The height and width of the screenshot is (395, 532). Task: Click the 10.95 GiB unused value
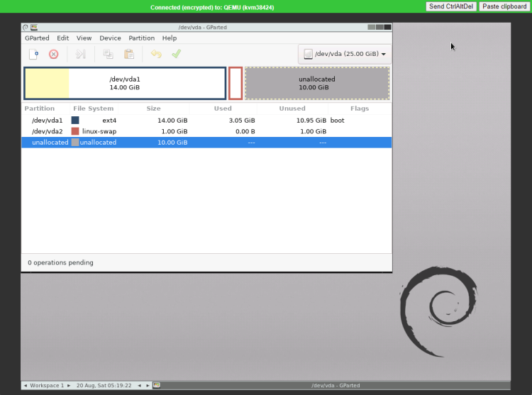[311, 121]
